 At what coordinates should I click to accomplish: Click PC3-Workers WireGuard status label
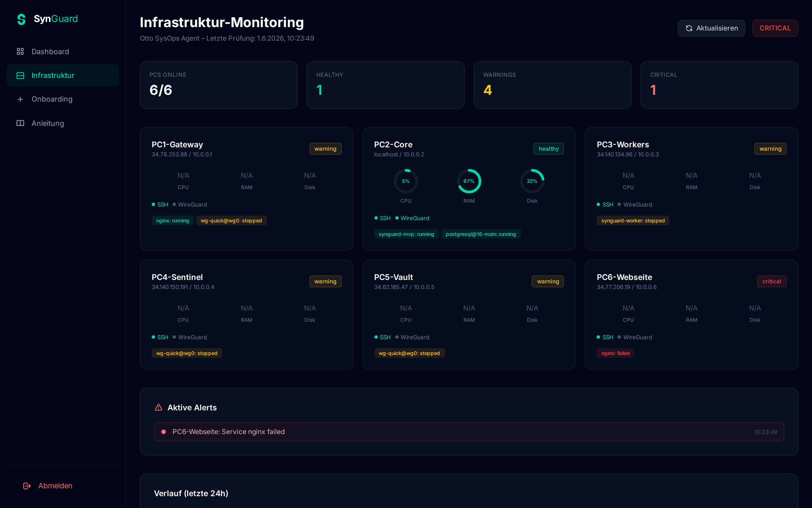click(x=637, y=205)
